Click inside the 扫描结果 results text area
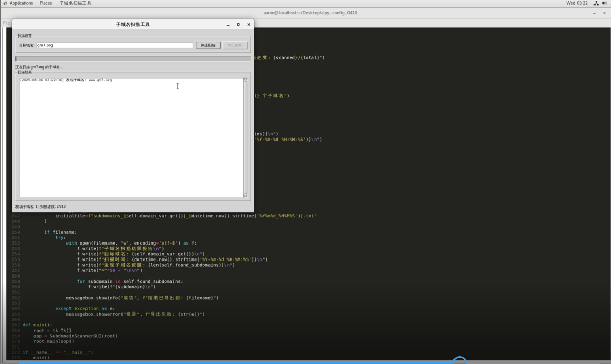The width and height of the screenshot is (611, 364). [x=131, y=137]
